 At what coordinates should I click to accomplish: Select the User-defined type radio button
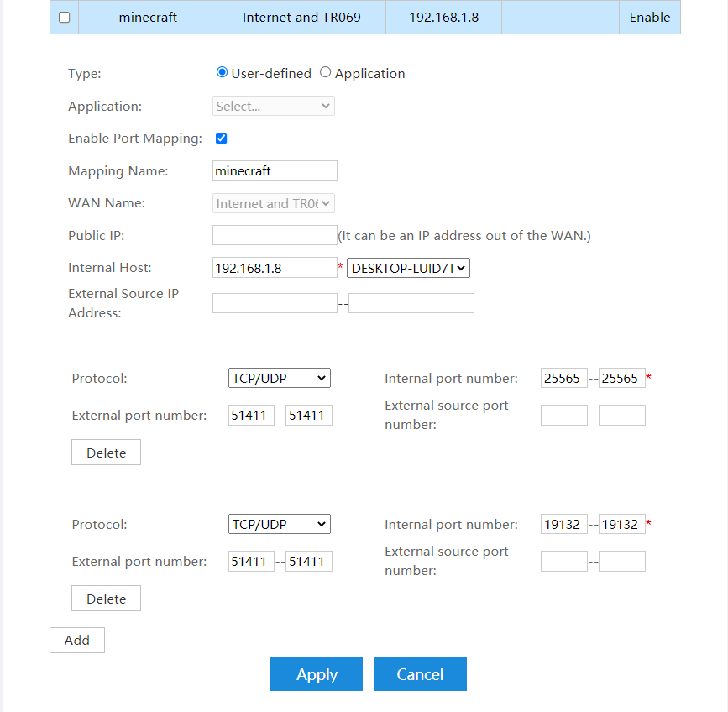(x=223, y=73)
